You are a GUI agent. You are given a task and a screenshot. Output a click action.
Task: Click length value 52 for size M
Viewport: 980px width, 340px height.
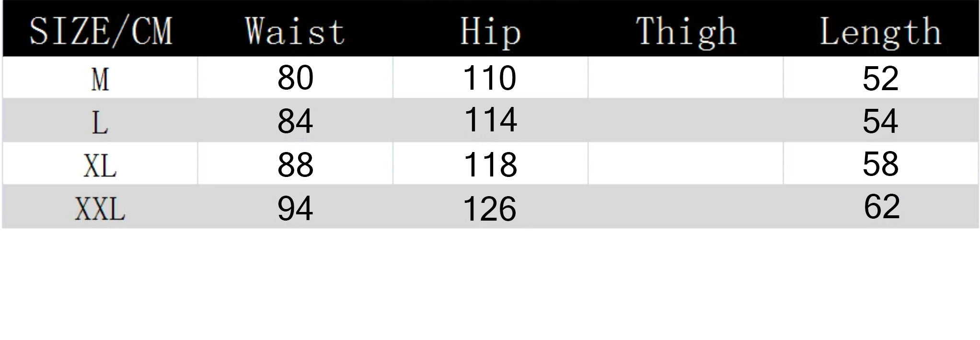(880, 78)
